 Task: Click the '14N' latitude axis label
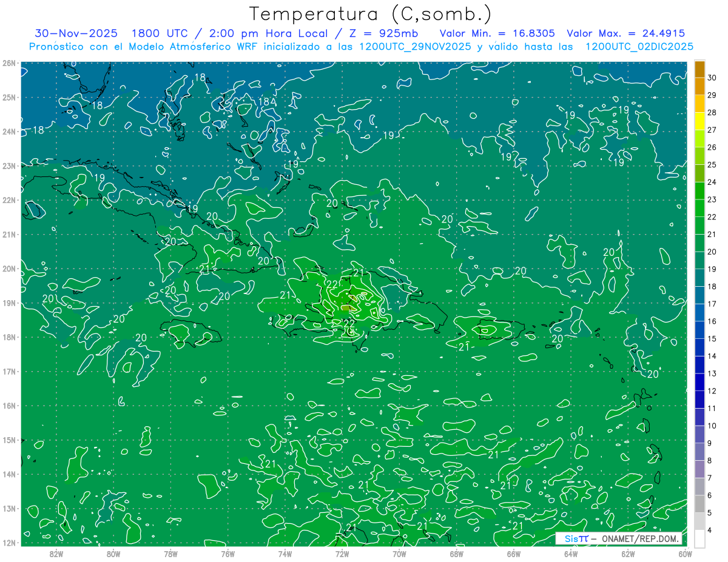pos(8,474)
